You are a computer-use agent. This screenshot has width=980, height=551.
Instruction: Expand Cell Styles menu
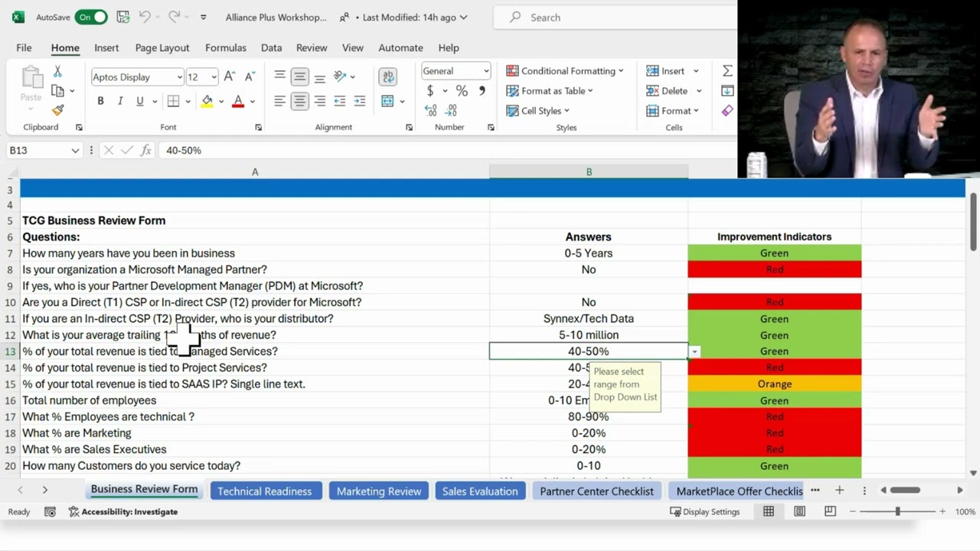(x=538, y=110)
